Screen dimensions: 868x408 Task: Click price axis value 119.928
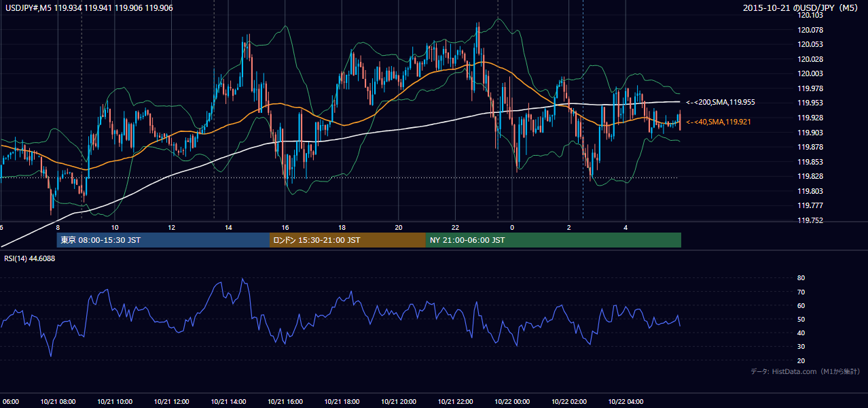coord(812,118)
